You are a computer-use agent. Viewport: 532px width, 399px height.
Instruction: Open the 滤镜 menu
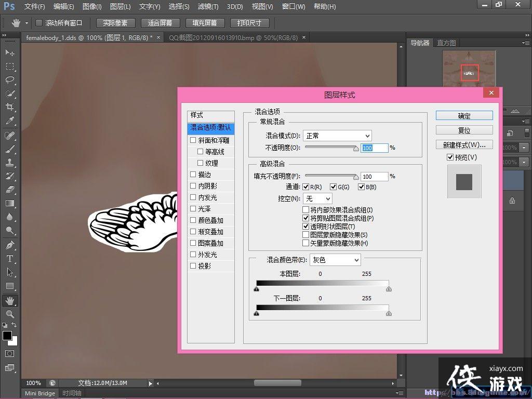tap(208, 7)
